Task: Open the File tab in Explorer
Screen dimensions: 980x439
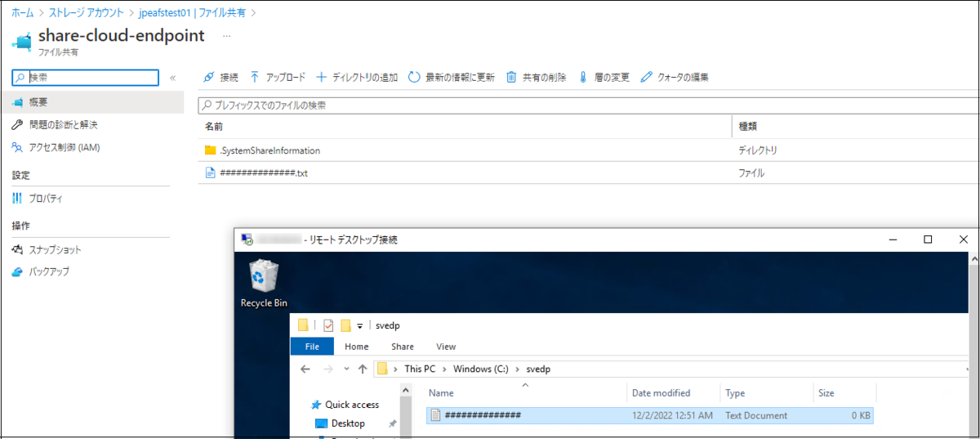Action: (312, 347)
